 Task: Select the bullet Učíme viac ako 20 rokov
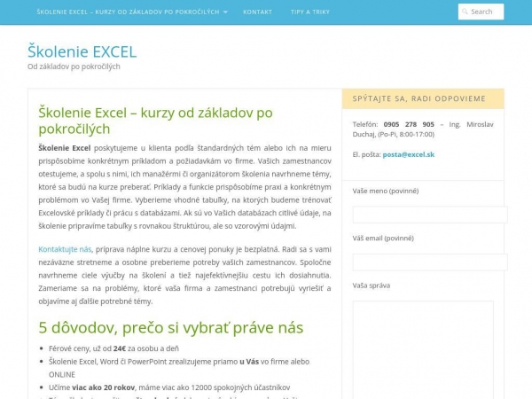169,387
